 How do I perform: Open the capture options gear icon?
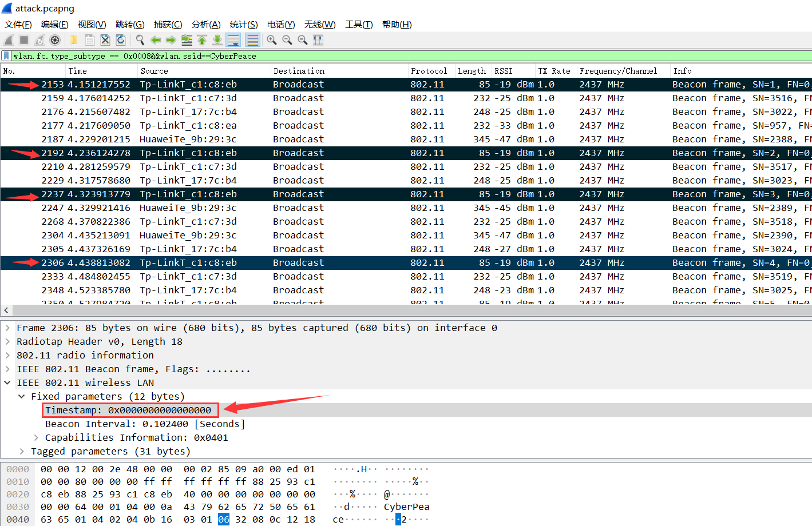coord(55,40)
